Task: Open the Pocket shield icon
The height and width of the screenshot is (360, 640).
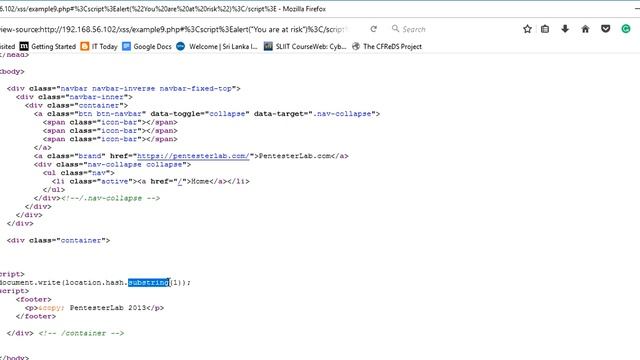Action: tap(606, 29)
